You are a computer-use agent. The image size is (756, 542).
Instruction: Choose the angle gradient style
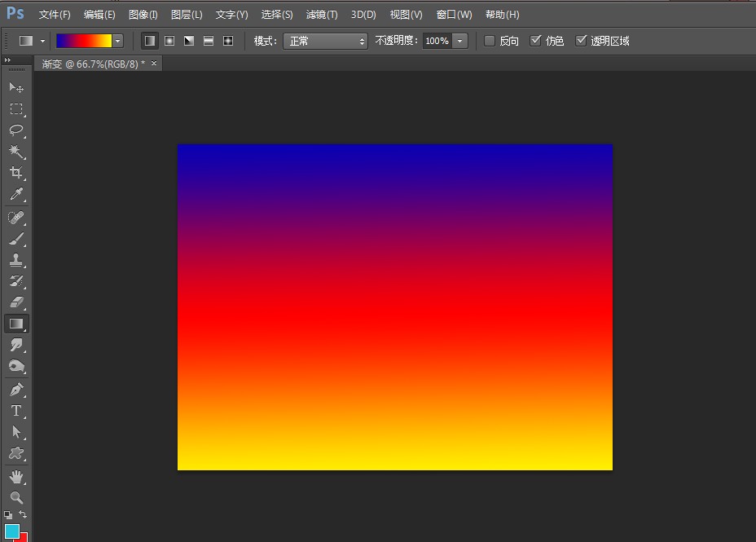click(x=189, y=41)
